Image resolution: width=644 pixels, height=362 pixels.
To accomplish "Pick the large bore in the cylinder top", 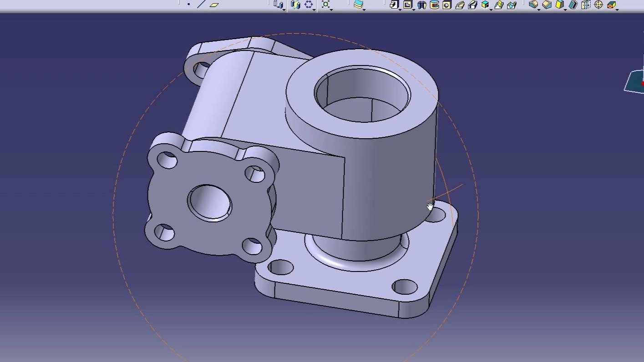I will [x=362, y=94].
